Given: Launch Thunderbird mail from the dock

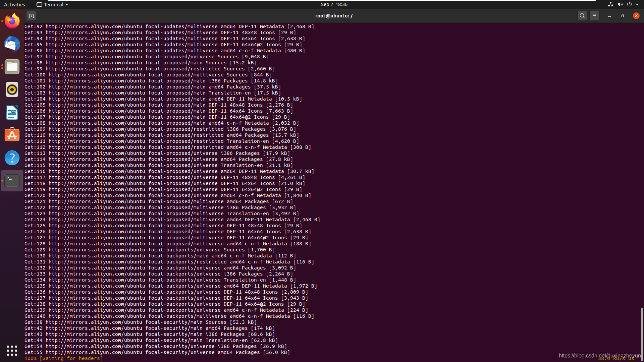Looking at the screenshot, I should [12, 44].
